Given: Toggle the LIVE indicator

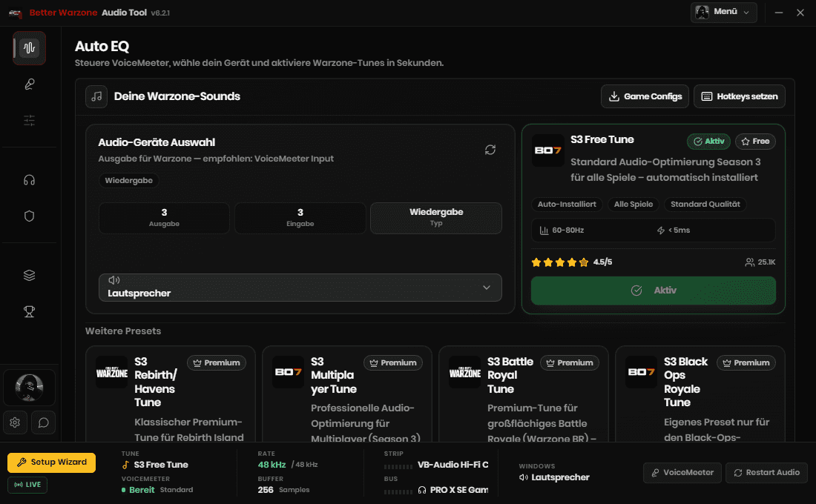Looking at the screenshot, I should tap(27, 484).
